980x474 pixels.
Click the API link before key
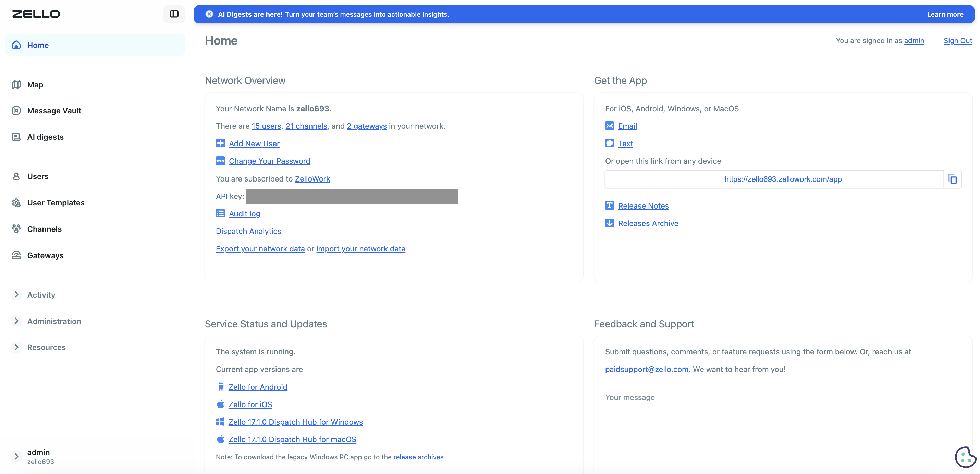point(221,196)
